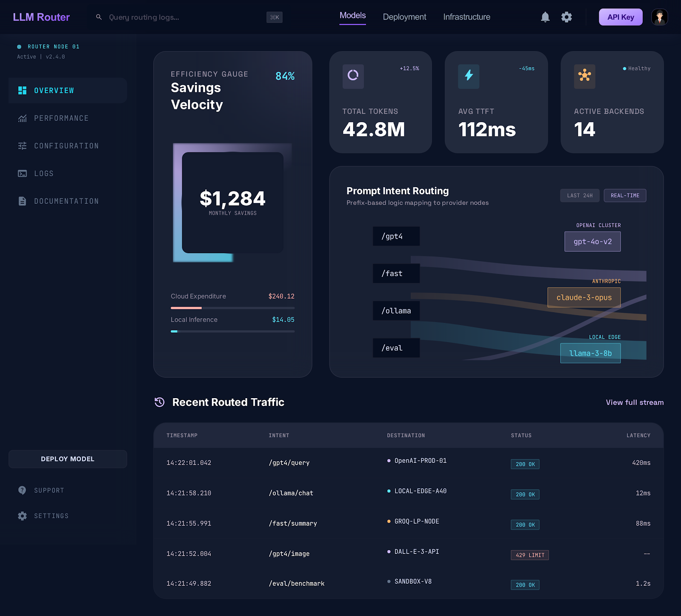
Task: Click the Total Tokens ring icon
Action: tap(353, 76)
